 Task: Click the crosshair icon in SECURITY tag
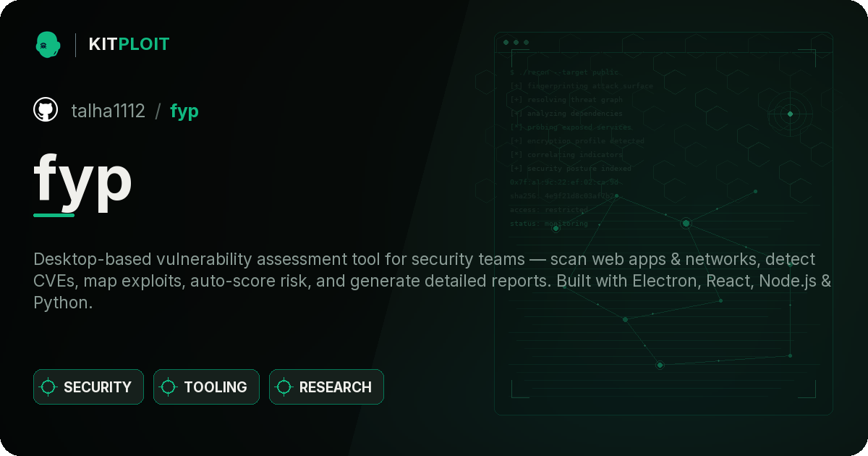48,387
